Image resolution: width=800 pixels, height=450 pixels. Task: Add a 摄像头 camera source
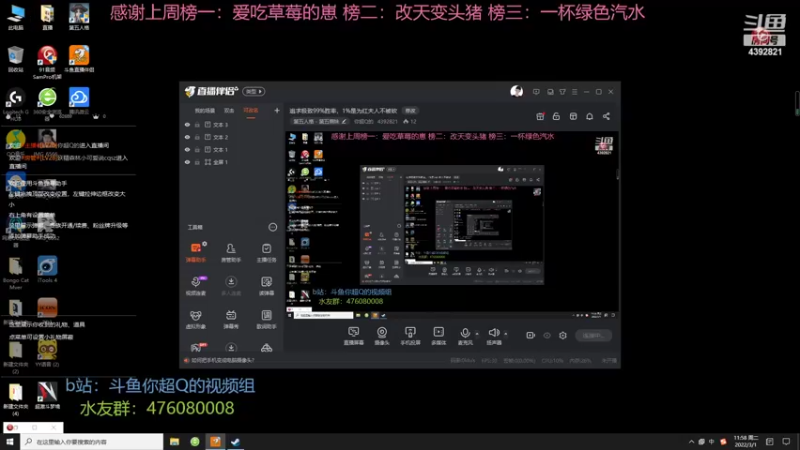(x=382, y=336)
